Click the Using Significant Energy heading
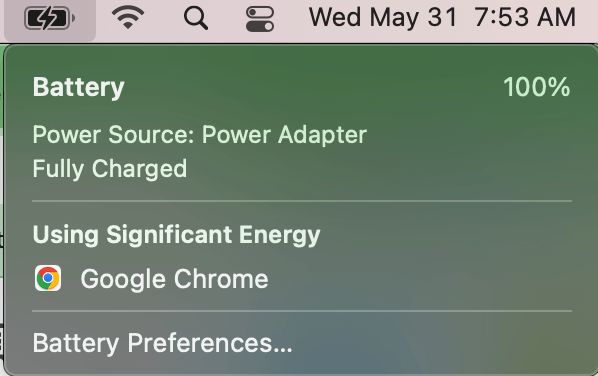 click(177, 235)
